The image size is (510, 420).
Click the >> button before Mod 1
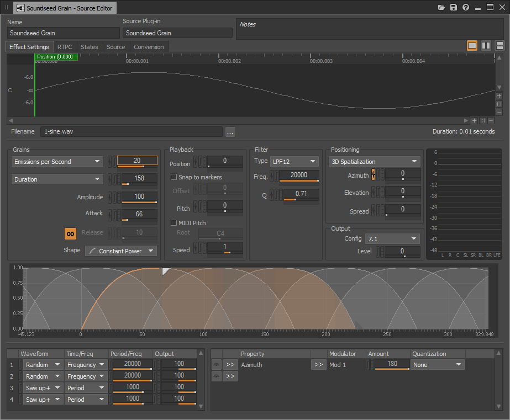318,365
